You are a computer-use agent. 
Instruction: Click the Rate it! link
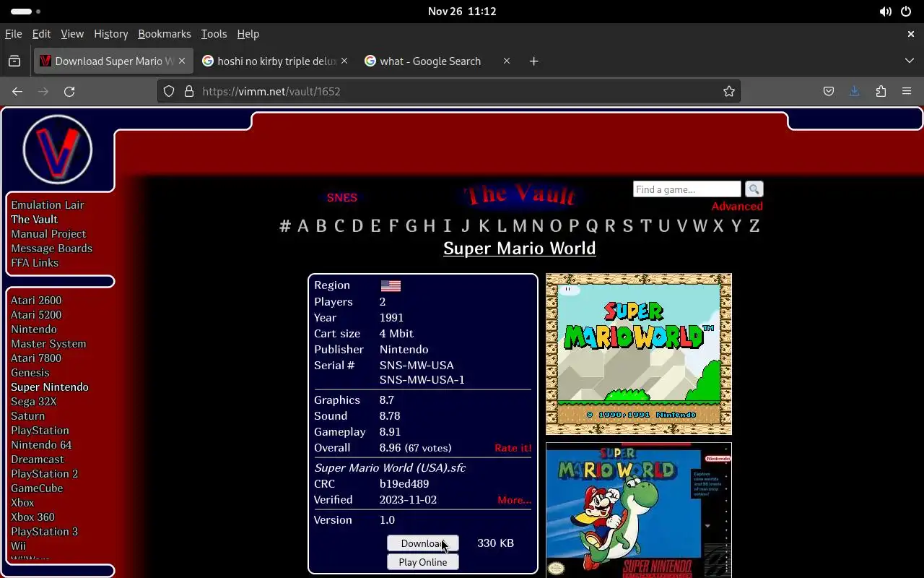(x=513, y=448)
